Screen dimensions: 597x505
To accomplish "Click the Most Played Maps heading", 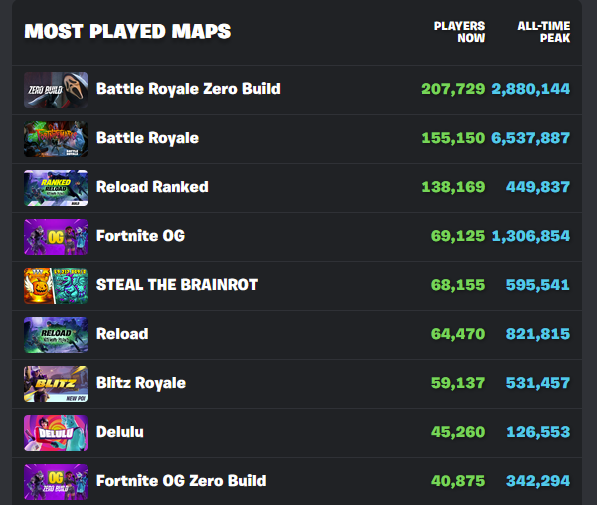I will pyautogui.click(x=128, y=32).
